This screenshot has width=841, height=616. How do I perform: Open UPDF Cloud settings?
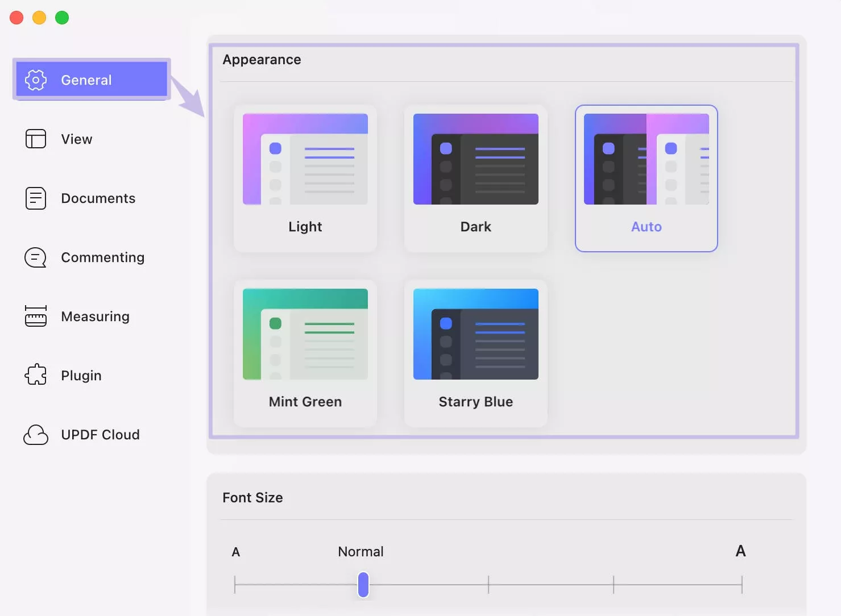[x=92, y=435]
